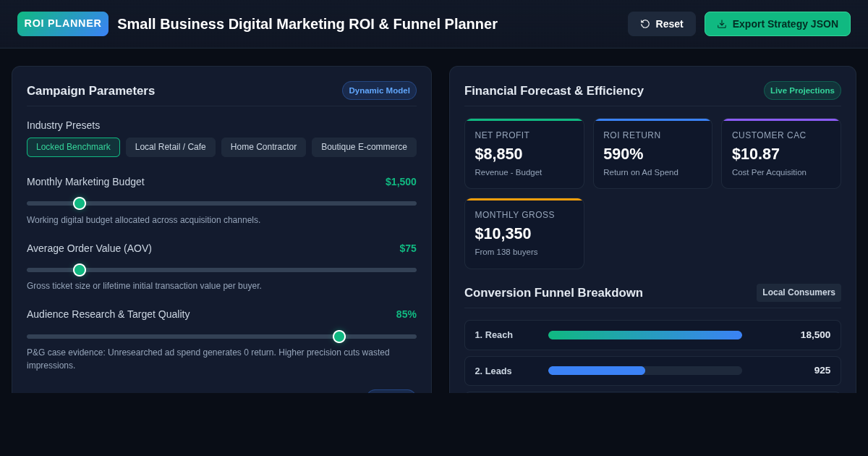Click the Campaign Parameters heading

[91, 91]
